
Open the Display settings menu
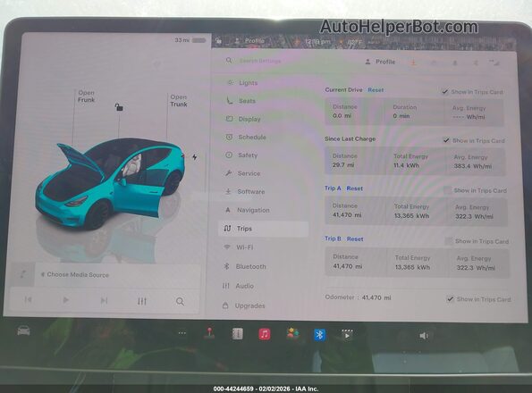click(249, 120)
